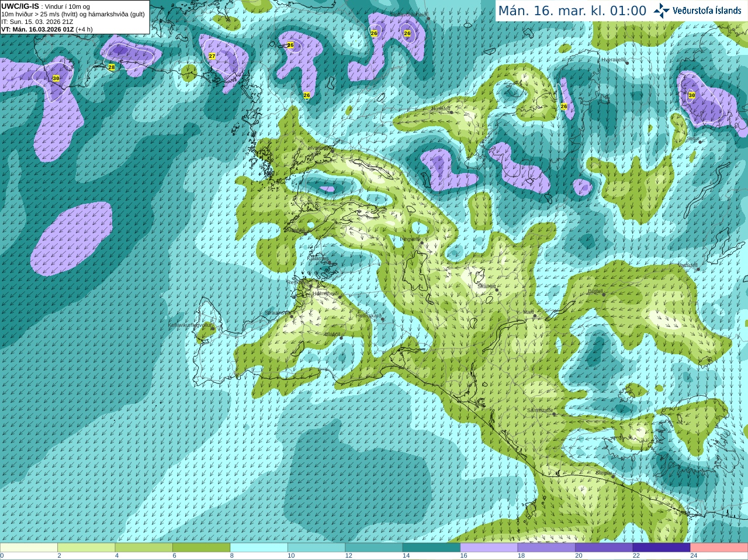This screenshot has width=748, height=560.
Task: Click the date title Mán. 16. mar. kl. 01:00
Action: [x=572, y=11]
